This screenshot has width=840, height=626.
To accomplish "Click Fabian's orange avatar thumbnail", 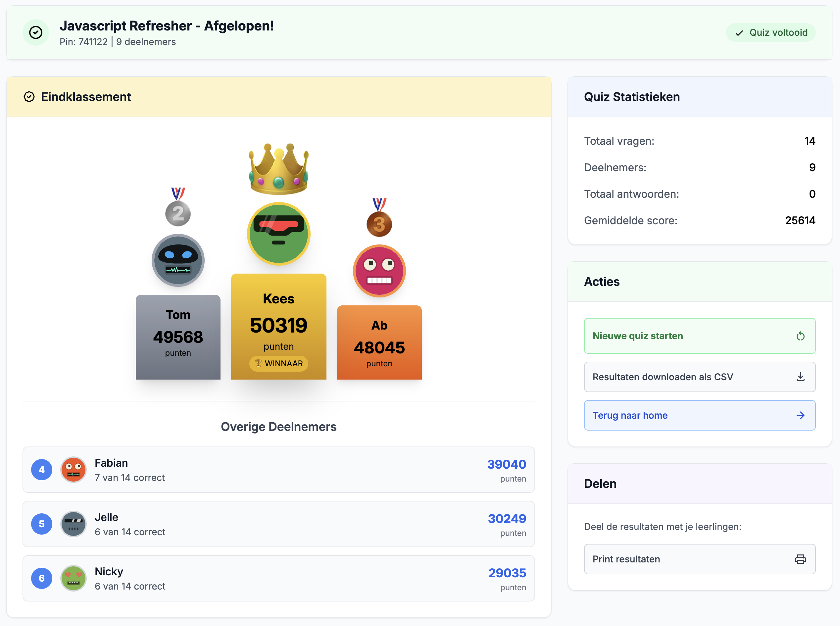I will pos(74,470).
